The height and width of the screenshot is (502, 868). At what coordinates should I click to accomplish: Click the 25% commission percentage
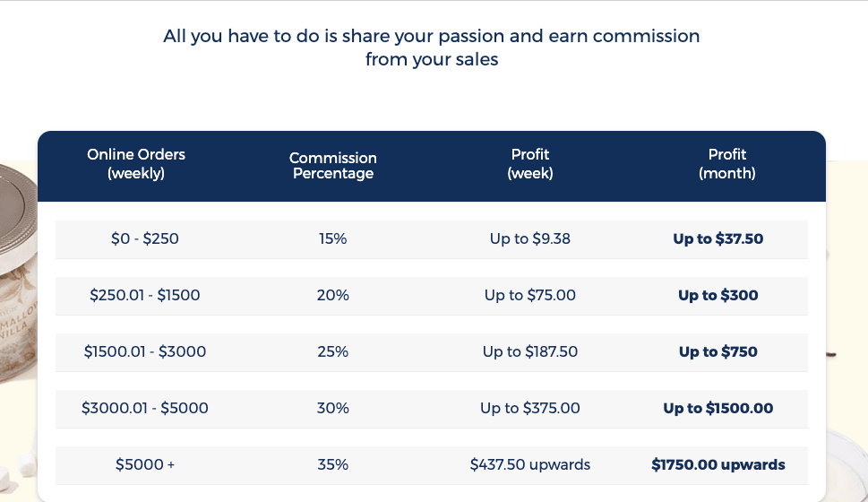(332, 351)
